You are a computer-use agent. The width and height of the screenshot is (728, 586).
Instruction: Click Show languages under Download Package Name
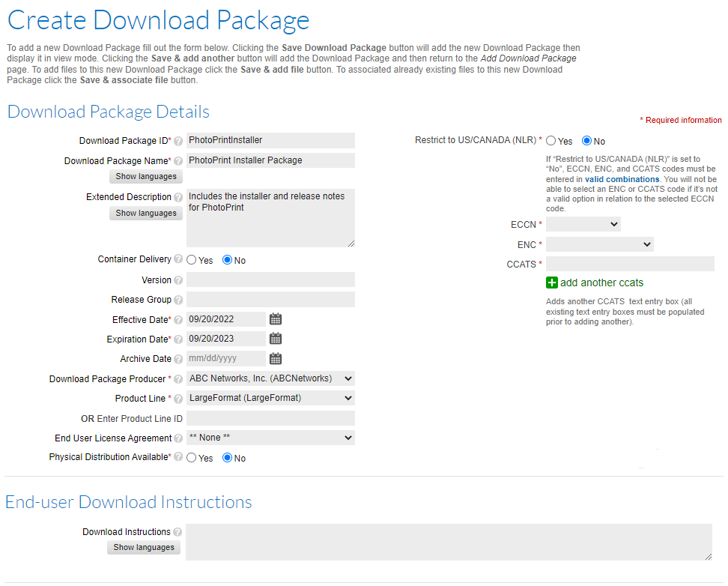(x=147, y=177)
